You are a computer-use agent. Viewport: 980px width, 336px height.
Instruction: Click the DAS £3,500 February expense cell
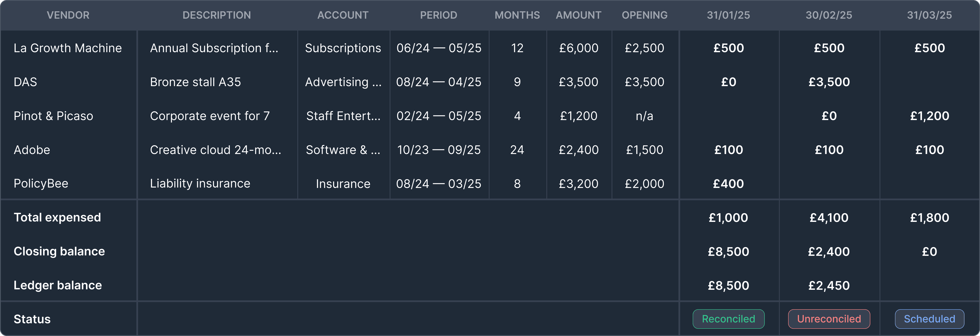pos(829,82)
